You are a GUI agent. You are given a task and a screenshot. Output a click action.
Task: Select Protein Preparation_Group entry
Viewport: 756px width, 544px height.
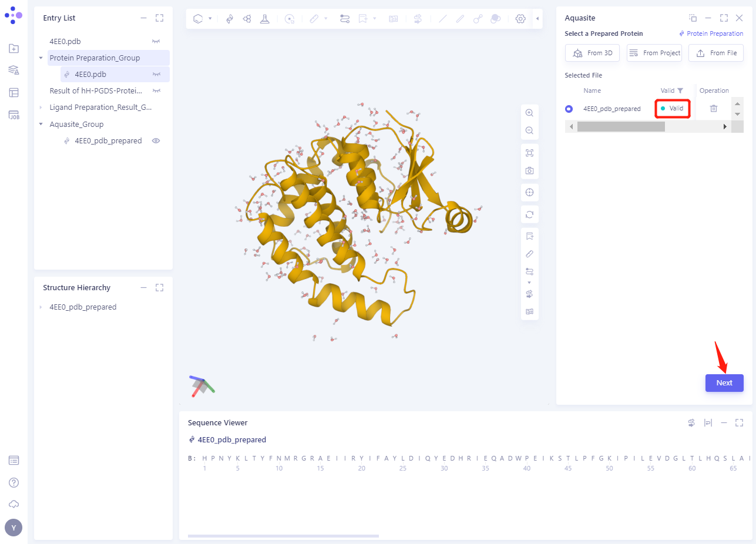pyautogui.click(x=95, y=58)
